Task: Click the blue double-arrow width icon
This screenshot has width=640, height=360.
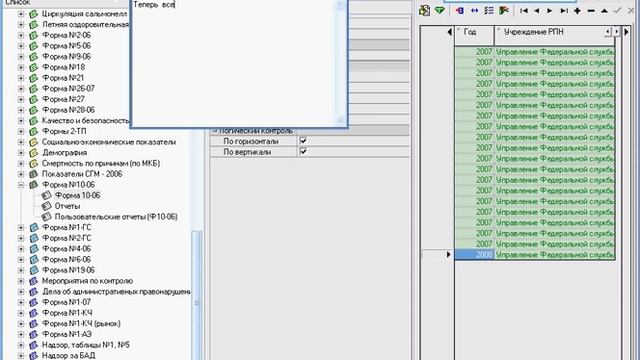Action: [474, 11]
